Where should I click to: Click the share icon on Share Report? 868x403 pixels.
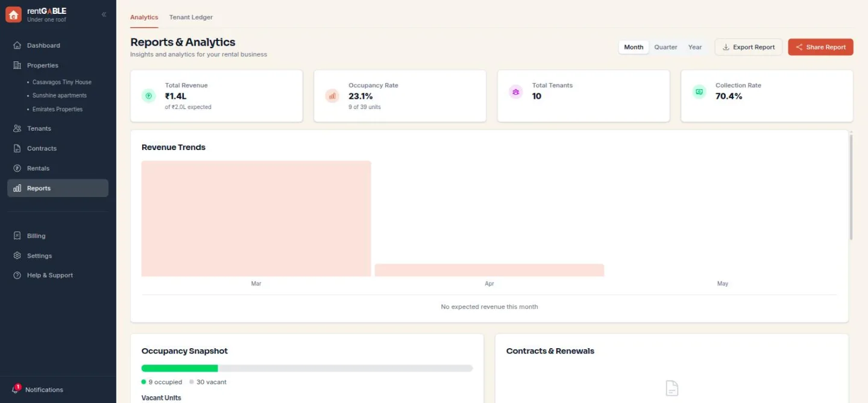(799, 47)
